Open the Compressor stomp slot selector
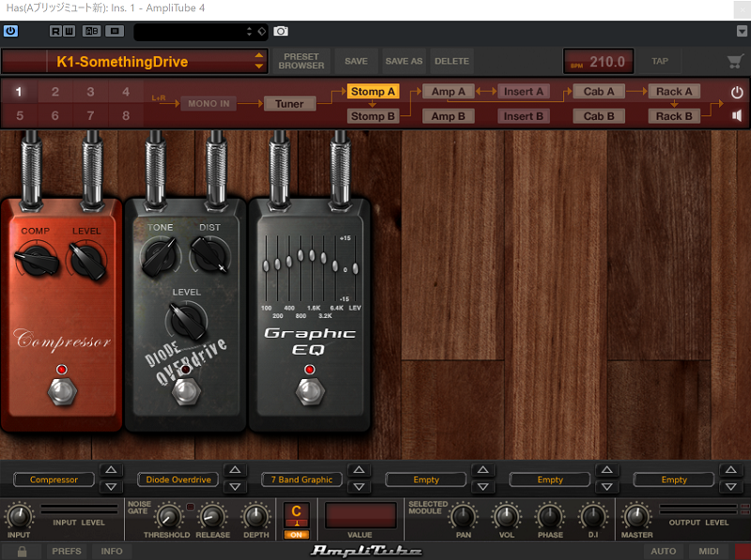Image resolution: width=751 pixels, height=560 pixels. coord(54,479)
